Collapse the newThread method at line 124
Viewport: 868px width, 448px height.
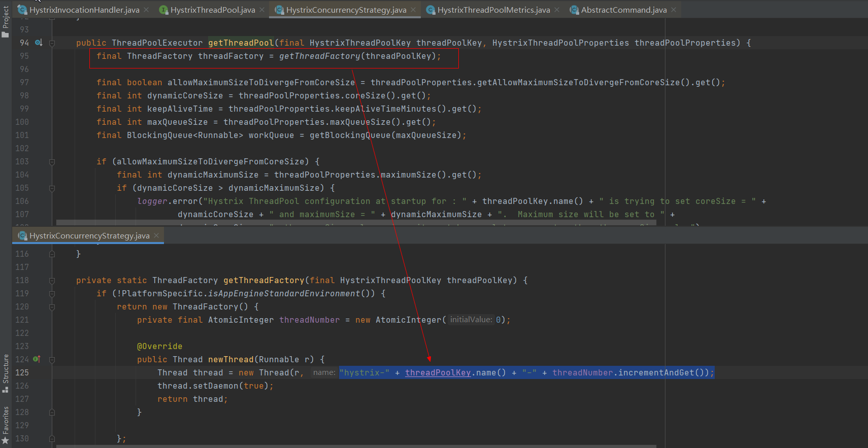[52, 360]
